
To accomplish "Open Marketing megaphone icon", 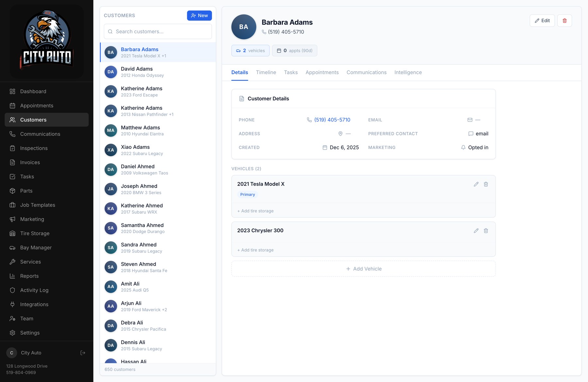I will [12, 219].
